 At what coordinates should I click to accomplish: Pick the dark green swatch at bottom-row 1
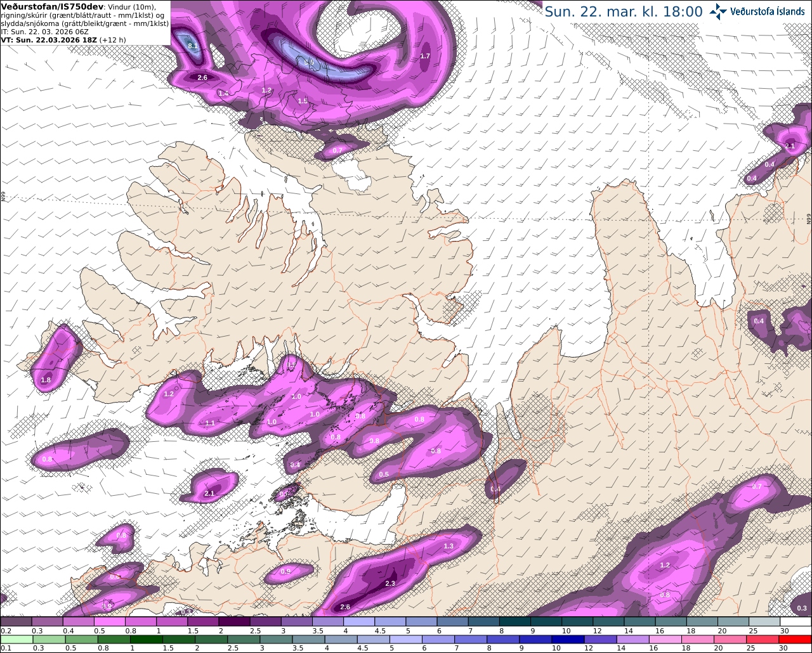[x=146, y=639]
